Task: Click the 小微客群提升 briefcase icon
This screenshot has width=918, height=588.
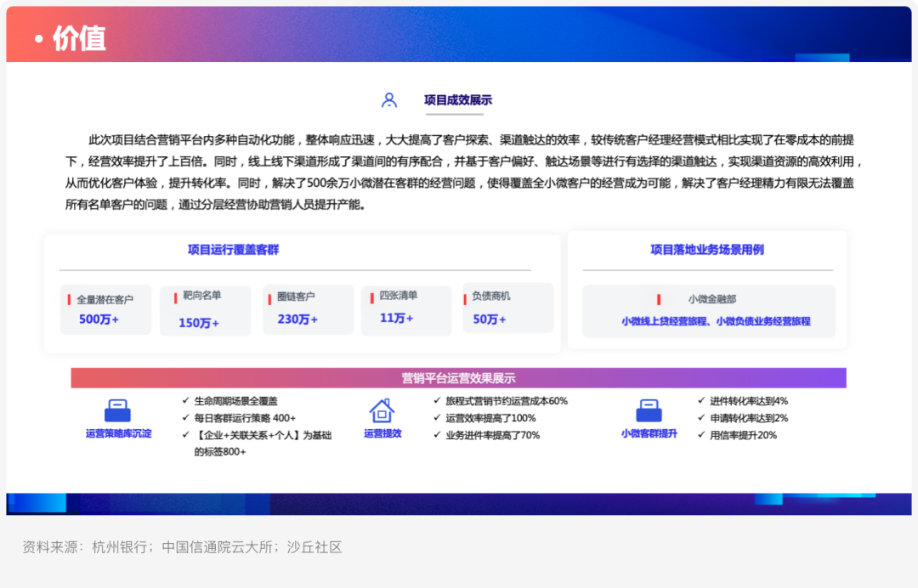Action: [649, 410]
